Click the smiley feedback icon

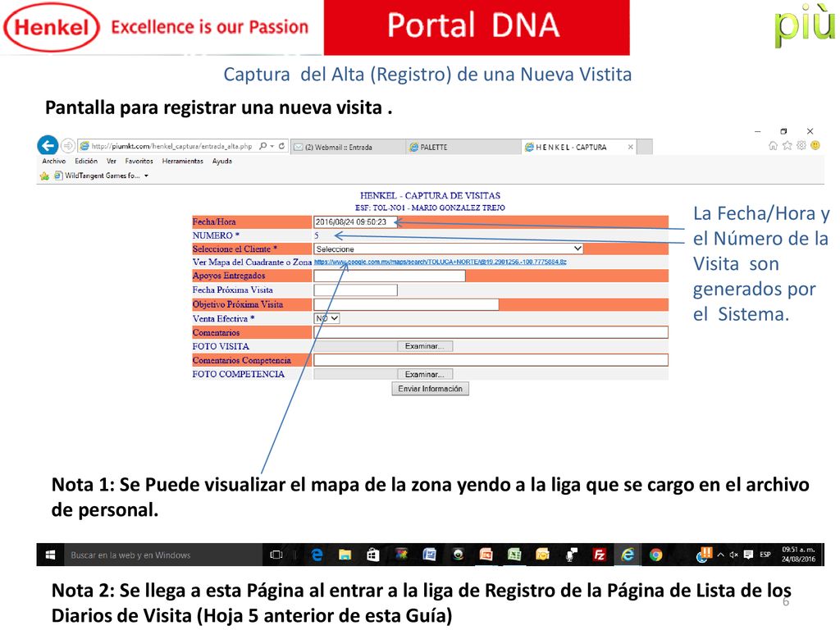(815, 145)
